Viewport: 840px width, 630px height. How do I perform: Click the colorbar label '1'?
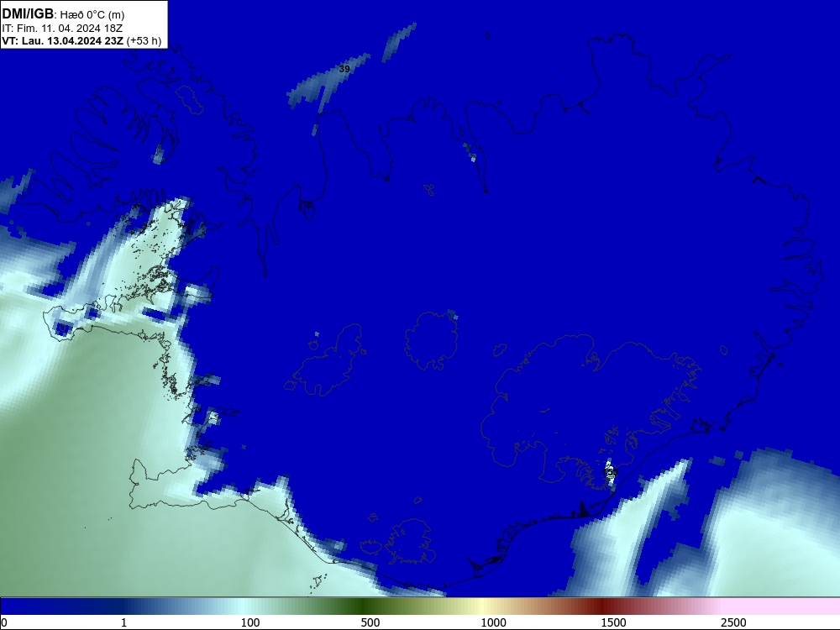pyautogui.click(x=123, y=622)
